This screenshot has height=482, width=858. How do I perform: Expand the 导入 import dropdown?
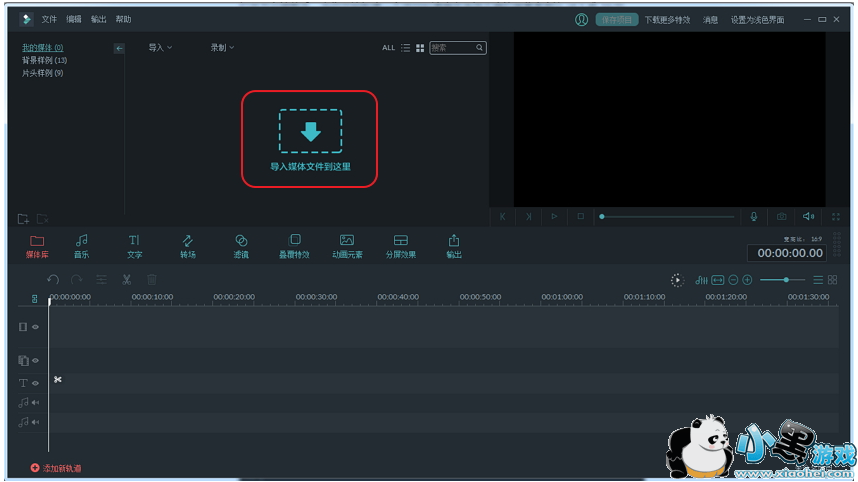[160, 48]
